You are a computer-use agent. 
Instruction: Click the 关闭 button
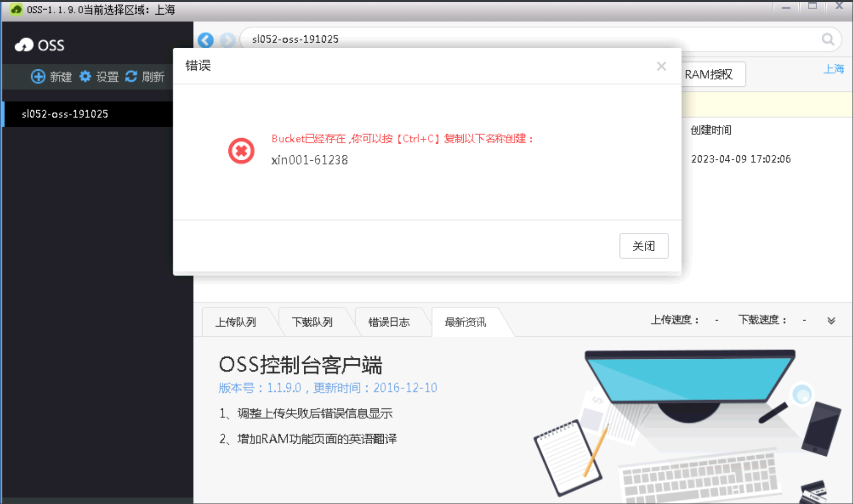[644, 246]
